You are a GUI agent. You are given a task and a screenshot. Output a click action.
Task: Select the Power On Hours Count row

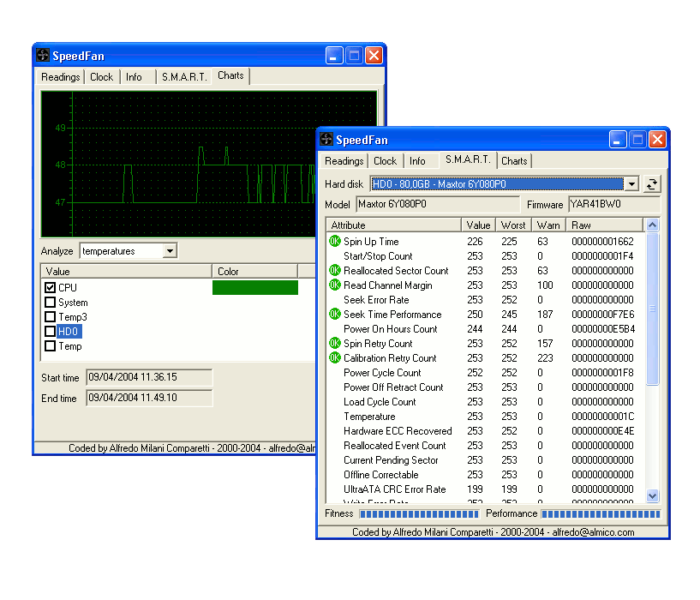pos(486,329)
